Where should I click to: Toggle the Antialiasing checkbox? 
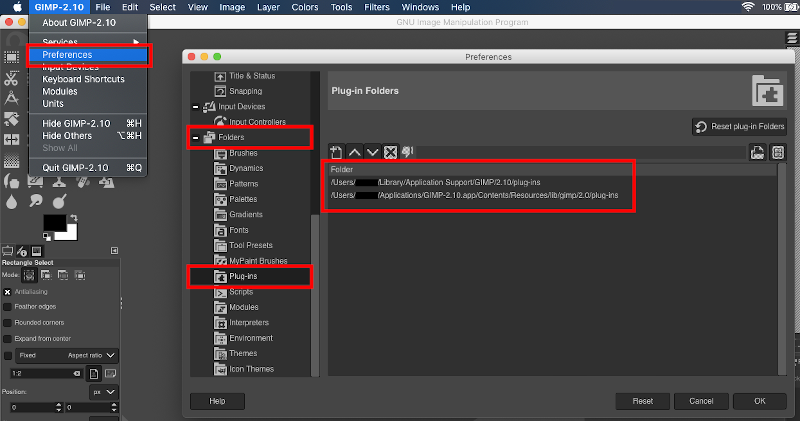click(8, 292)
